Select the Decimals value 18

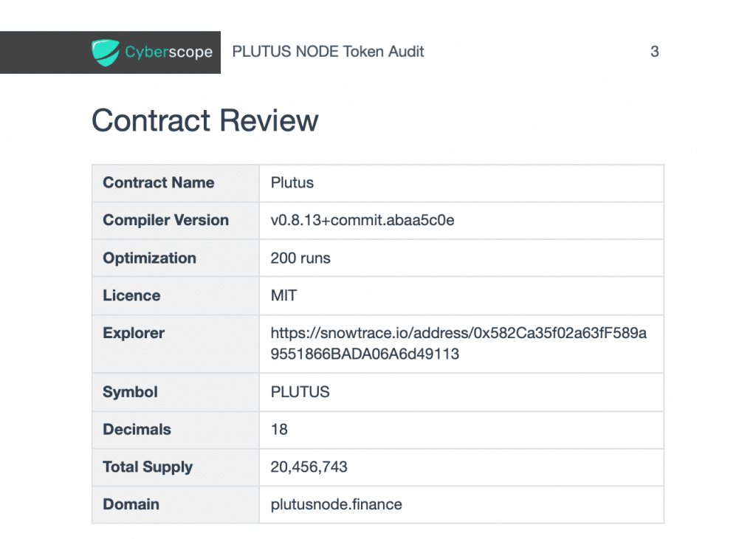click(x=279, y=429)
